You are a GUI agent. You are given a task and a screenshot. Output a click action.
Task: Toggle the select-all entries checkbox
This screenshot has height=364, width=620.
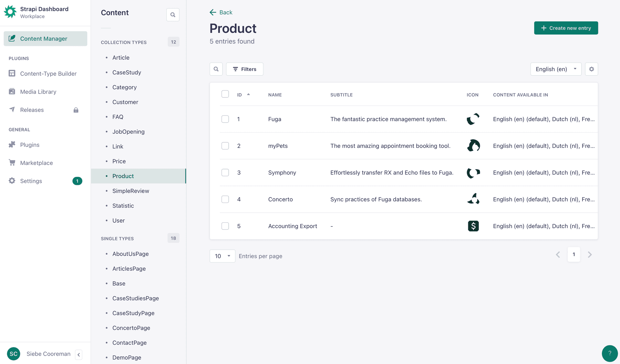225,94
